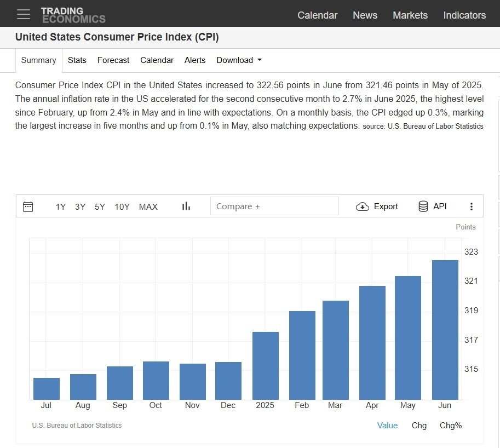
Task: Click the Trading Economics logo
Action: point(73,15)
